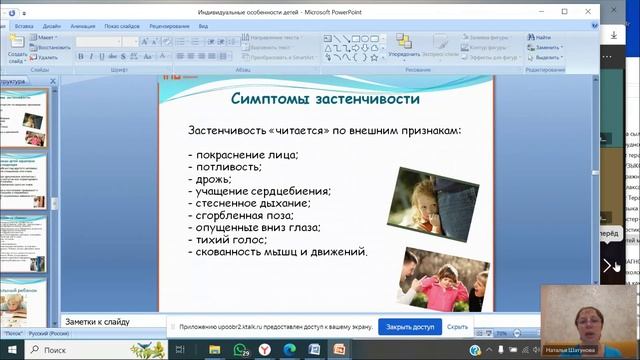Click Close access (Закрыть доступ) button
This screenshot has width=640, height=360.
[x=410, y=327]
